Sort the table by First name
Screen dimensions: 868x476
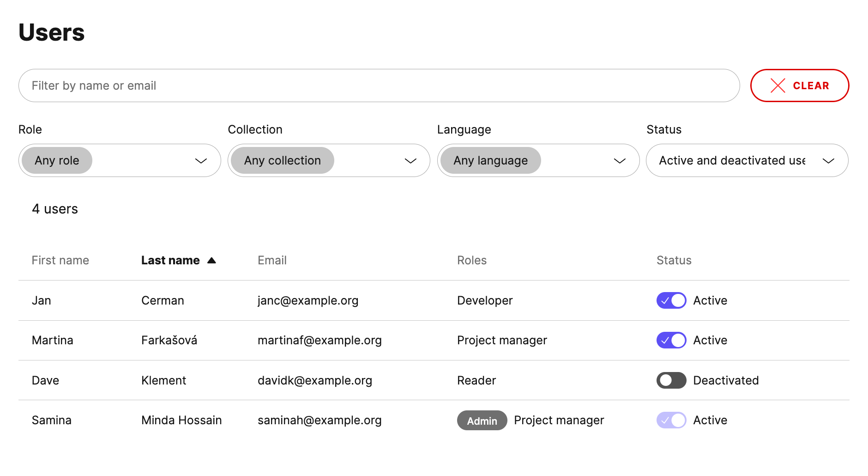[60, 260]
